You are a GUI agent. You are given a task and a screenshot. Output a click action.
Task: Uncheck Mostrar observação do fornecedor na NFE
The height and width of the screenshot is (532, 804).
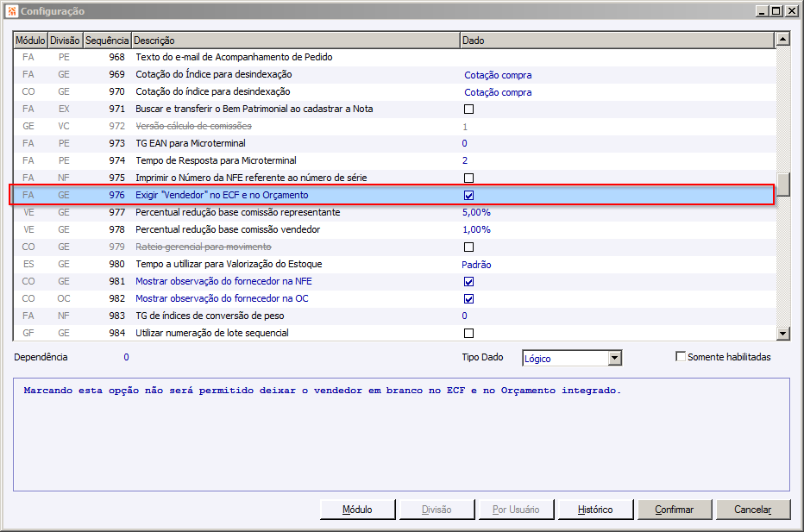click(x=468, y=281)
